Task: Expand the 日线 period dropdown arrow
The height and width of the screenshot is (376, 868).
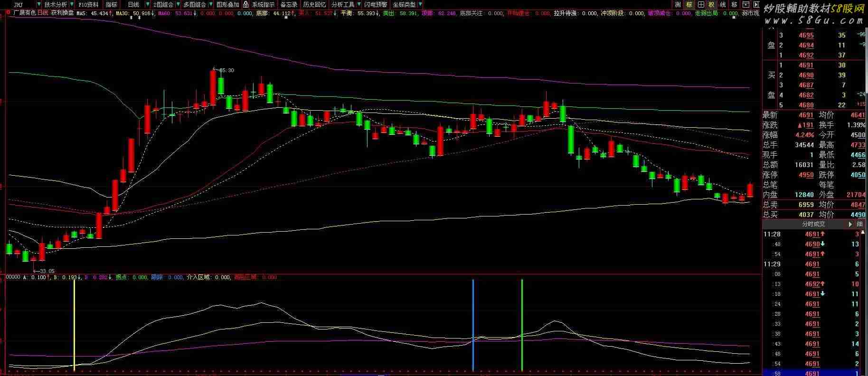Action: [x=148, y=4]
